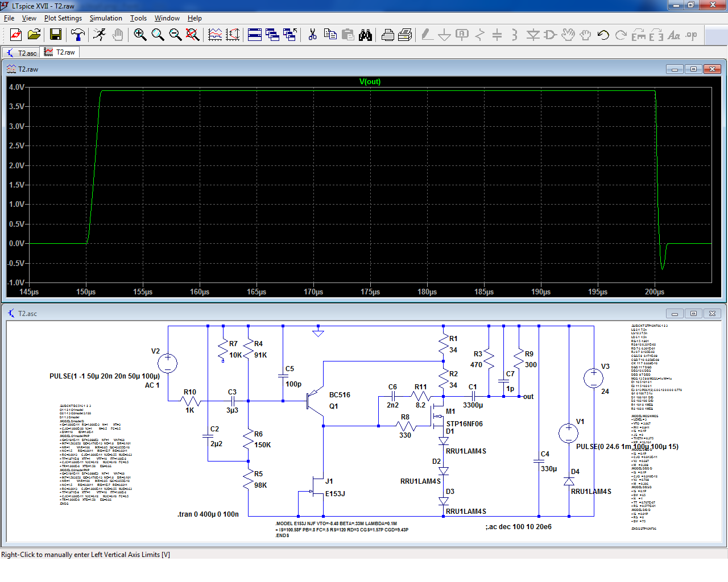Click the Zoom In magnifier with plus sign
Image resolution: width=728 pixels, height=582 pixels.
(x=140, y=35)
